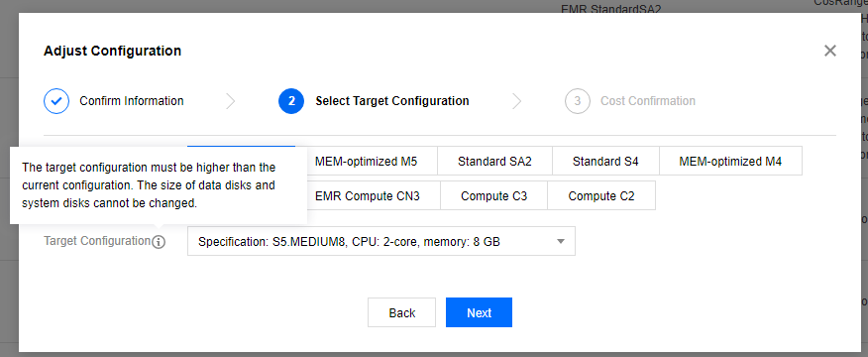The image size is (868, 357).
Task: Click the Target Configuration info icon
Action: [x=159, y=242]
